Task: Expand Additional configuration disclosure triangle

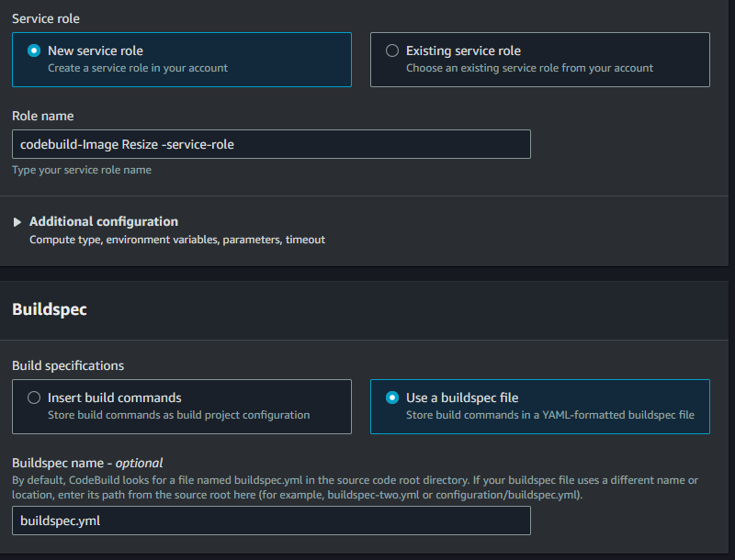Action: (17, 222)
